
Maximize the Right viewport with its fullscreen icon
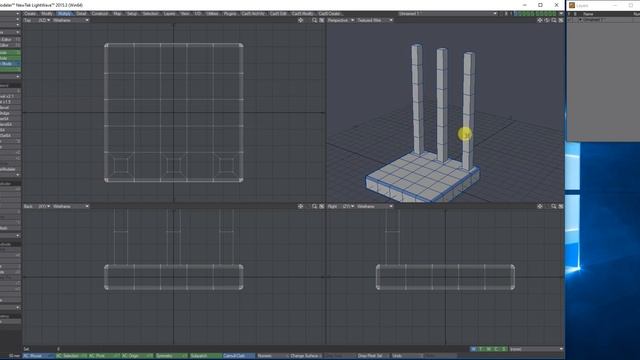561,207
